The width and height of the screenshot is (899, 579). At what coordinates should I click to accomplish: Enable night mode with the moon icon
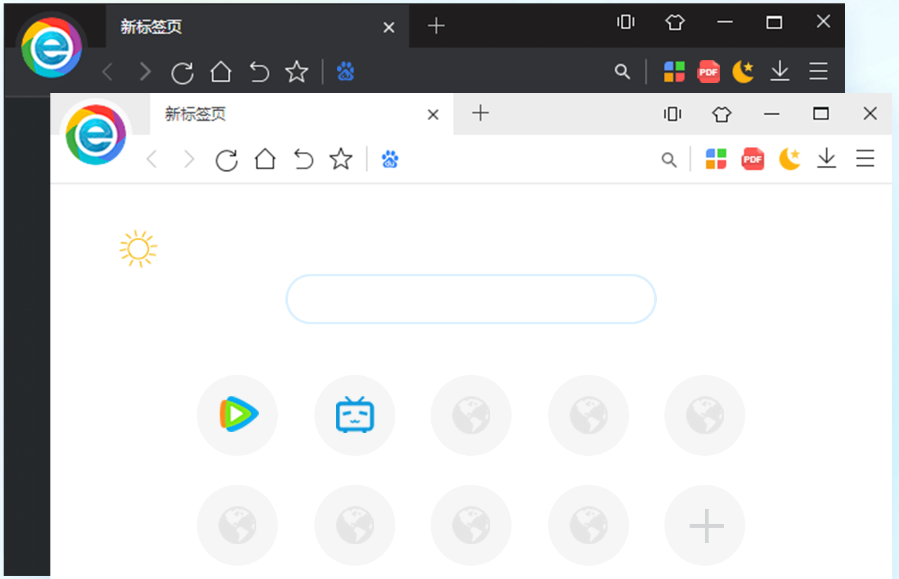point(789,159)
